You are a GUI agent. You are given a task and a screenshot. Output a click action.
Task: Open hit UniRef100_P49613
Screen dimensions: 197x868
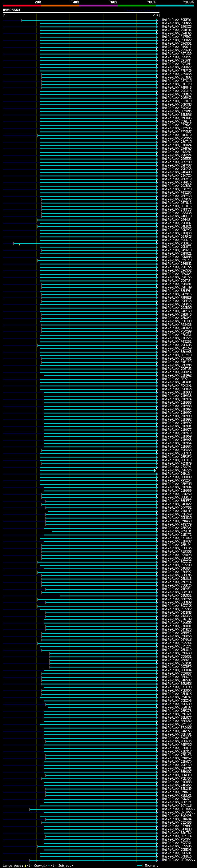tap(177, 250)
